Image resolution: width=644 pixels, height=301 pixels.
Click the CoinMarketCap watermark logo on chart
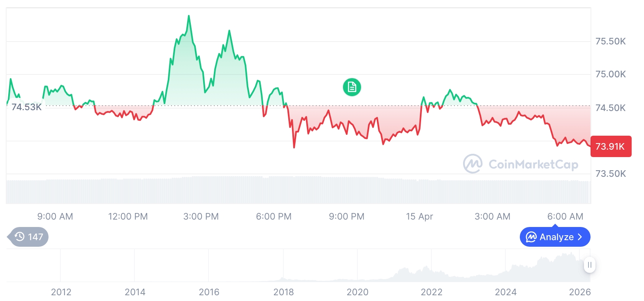[x=473, y=164]
